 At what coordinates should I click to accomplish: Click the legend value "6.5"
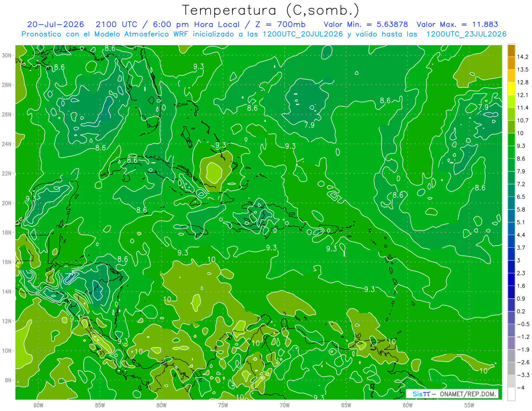(x=521, y=197)
